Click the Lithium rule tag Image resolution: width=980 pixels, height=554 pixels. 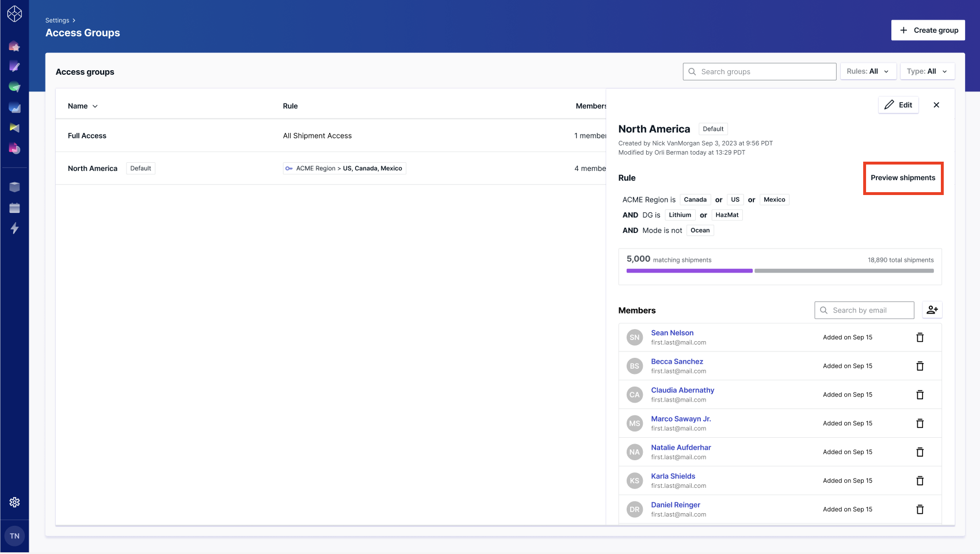pyautogui.click(x=680, y=215)
